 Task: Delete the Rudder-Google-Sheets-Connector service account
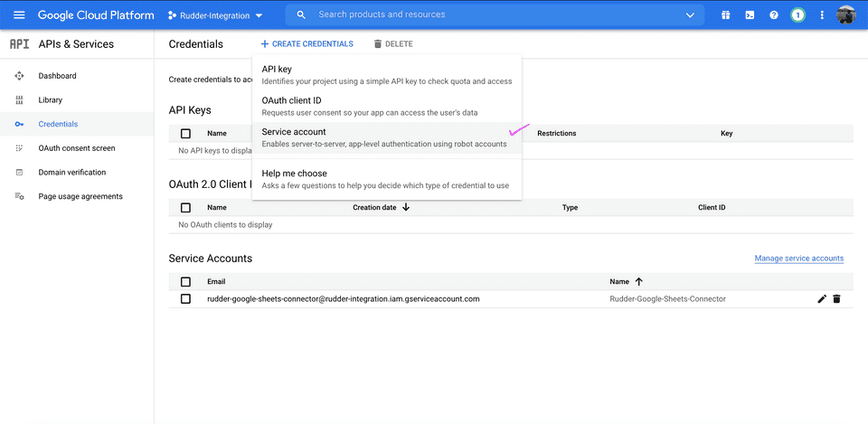click(x=836, y=298)
